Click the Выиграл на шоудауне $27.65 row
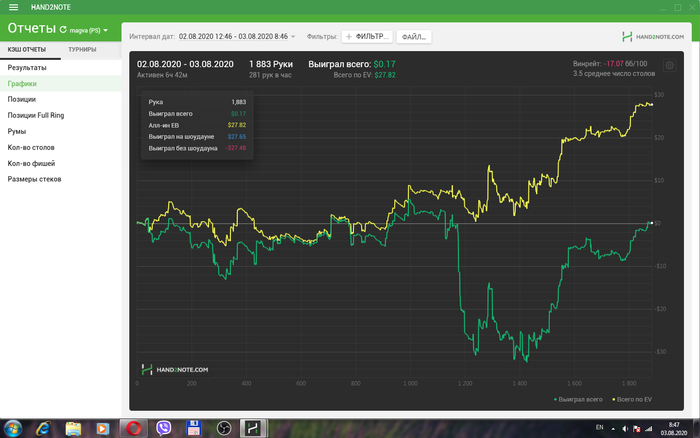This screenshot has height=438, width=700. [x=197, y=137]
